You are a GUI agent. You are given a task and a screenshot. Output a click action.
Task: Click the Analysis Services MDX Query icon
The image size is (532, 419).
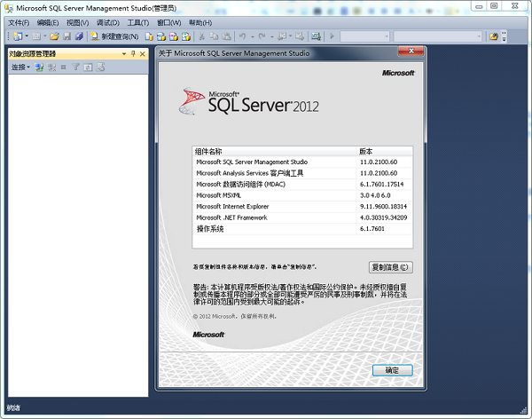pyautogui.click(x=161, y=36)
